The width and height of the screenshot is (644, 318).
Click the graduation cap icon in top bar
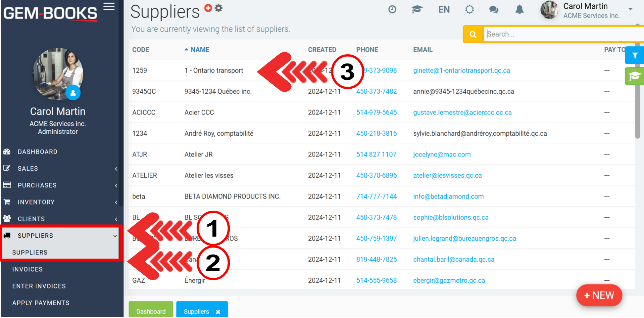point(417,10)
